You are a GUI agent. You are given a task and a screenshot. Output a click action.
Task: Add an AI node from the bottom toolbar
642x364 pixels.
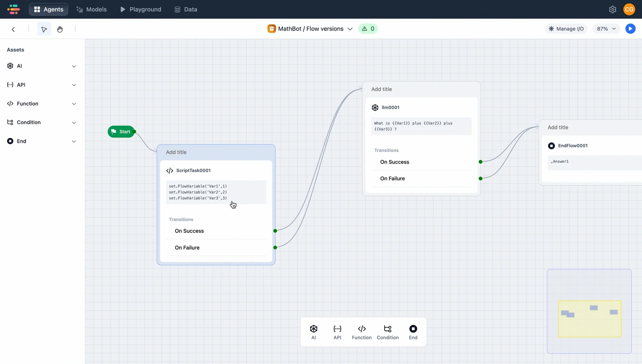(x=313, y=332)
